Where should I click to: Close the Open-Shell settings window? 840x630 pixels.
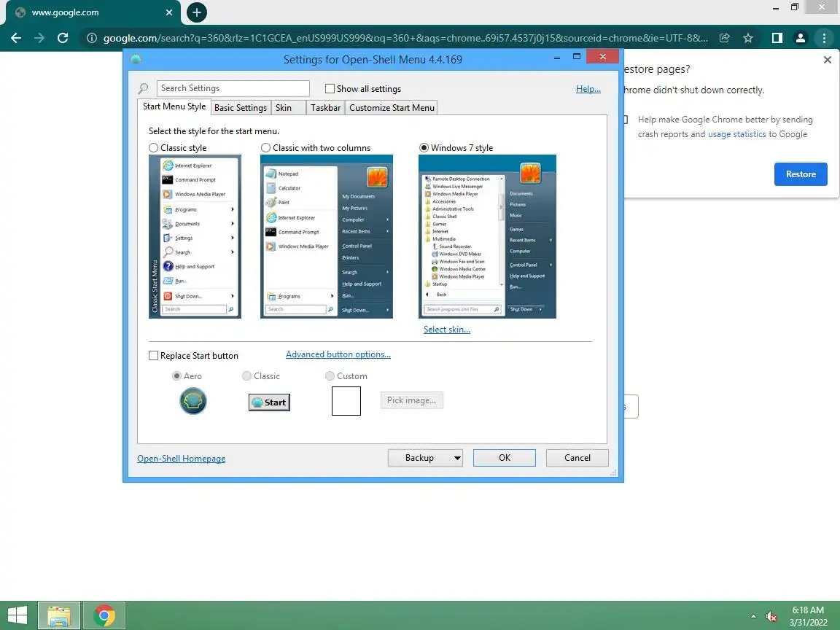pyautogui.click(x=603, y=56)
